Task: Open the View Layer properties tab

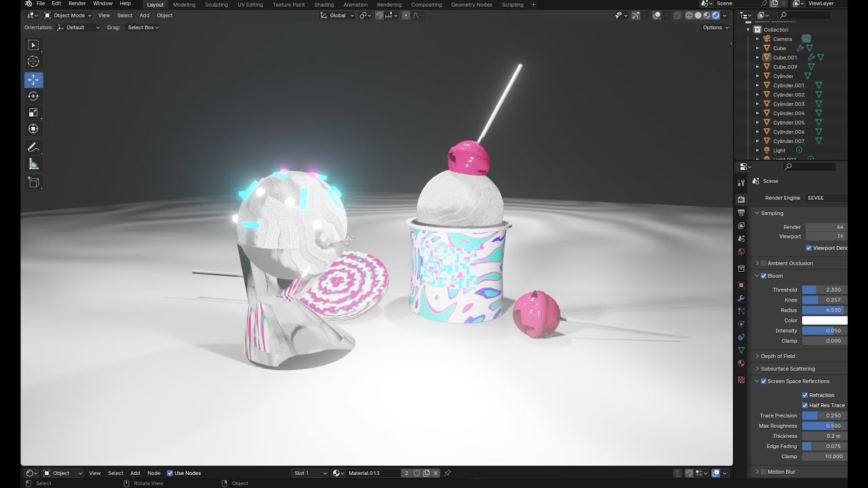Action: coord(741,226)
